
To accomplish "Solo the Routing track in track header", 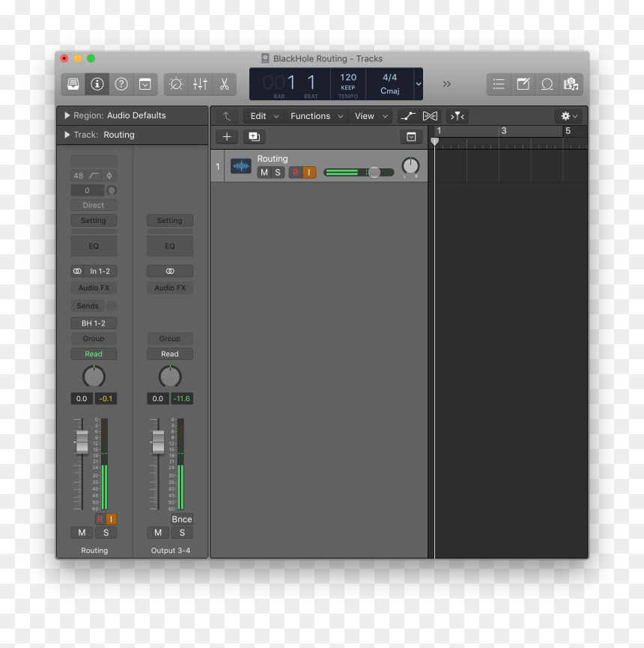I will (278, 172).
